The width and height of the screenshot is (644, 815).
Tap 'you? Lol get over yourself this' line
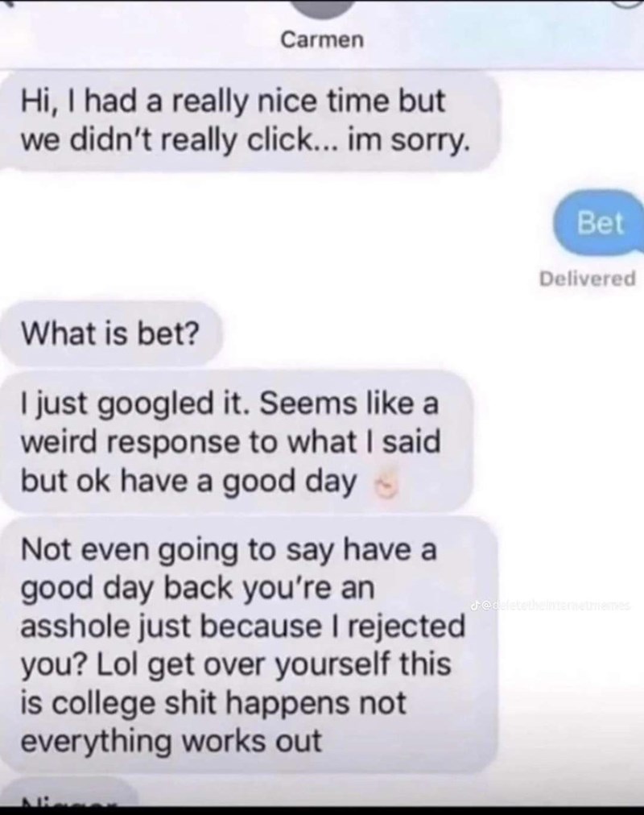click(x=236, y=664)
